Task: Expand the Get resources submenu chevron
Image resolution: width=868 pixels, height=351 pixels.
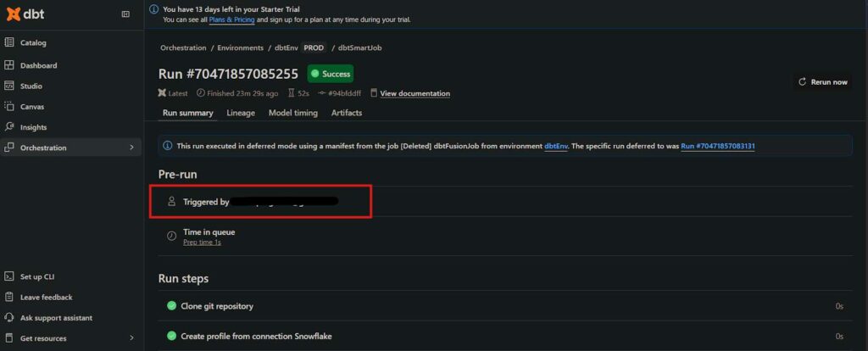Action: pyautogui.click(x=131, y=338)
